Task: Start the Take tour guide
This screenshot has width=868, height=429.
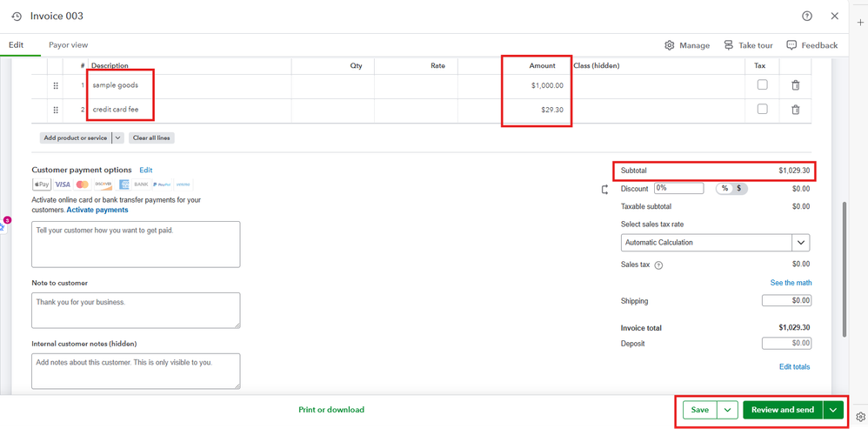Action: pyautogui.click(x=748, y=45)
